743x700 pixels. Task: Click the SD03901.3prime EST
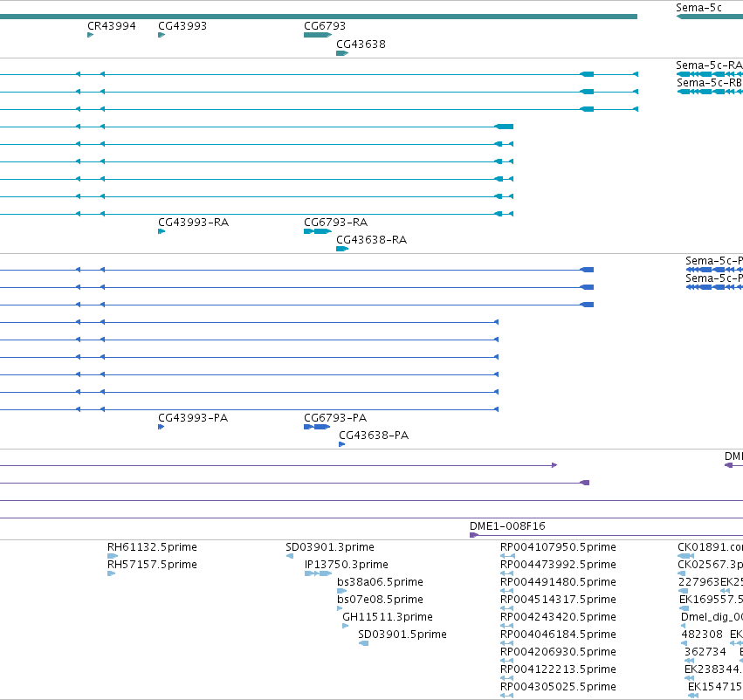(290, 556)
